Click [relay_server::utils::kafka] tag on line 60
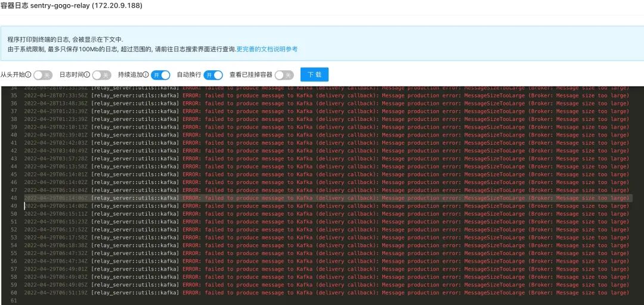644x305 pixels. point(135,292)
